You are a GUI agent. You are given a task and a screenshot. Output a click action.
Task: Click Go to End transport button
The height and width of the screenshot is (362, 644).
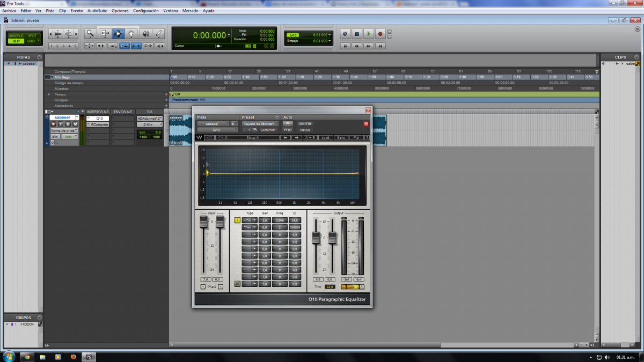click(380, 46)
